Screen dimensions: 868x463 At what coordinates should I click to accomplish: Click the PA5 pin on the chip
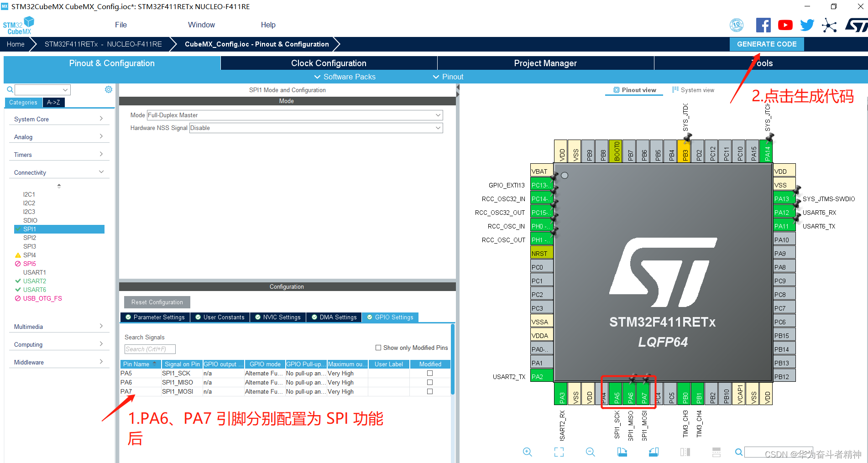[x=617, y=393]
